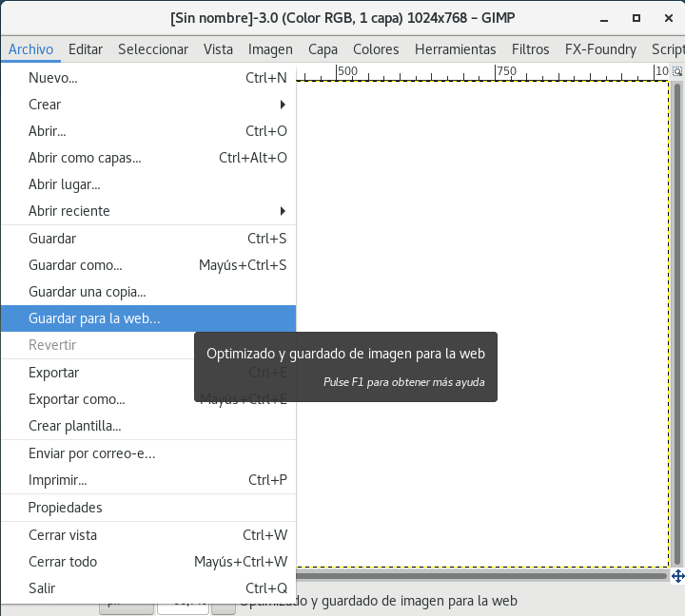The height and width of the screenshot is (616, 685).
Task: Click the navigate image cross-arrows icon
Action: [x=677, y=576]
